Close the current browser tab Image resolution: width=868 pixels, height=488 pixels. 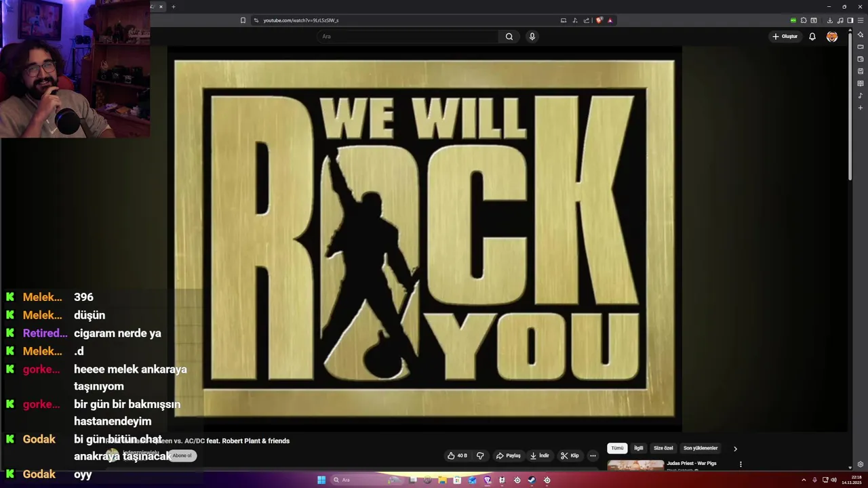[161, 7]
